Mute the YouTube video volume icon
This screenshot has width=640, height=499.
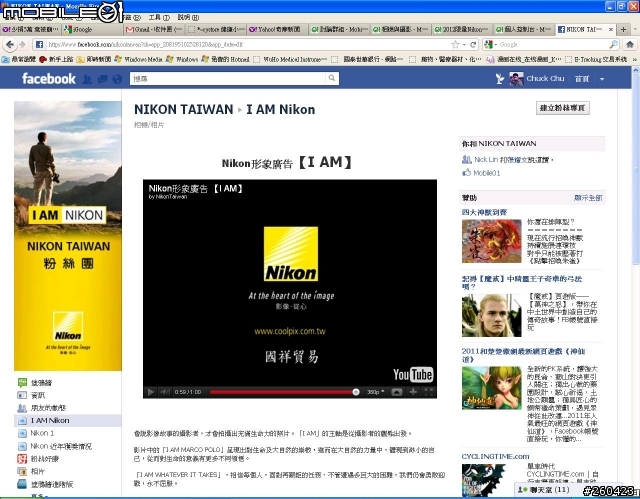165,392
